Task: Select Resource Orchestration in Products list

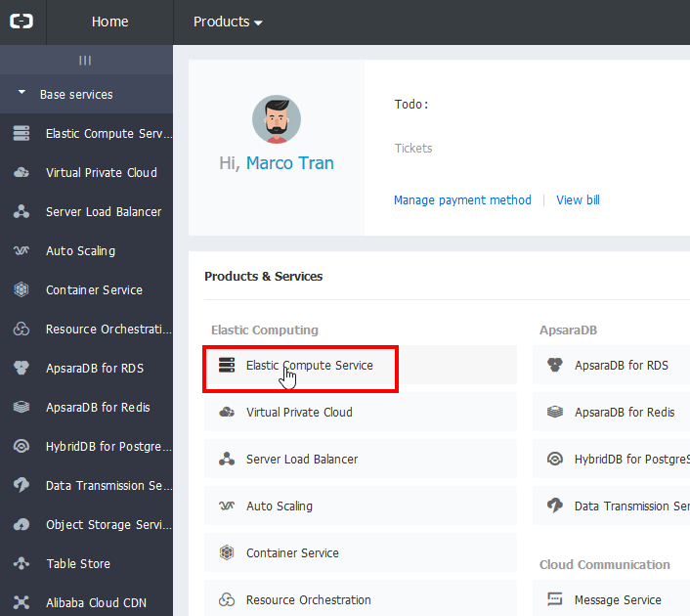Action: (308, 600)
